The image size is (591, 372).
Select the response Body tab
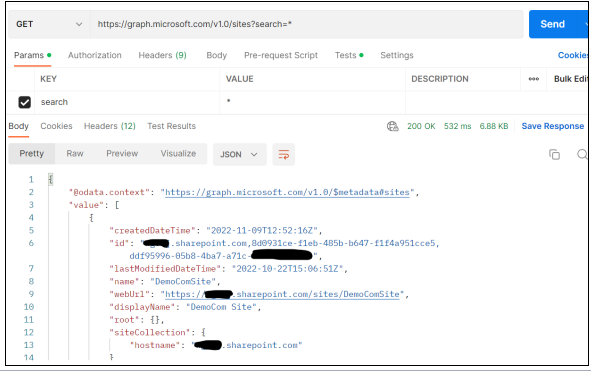tap(18, 126)
